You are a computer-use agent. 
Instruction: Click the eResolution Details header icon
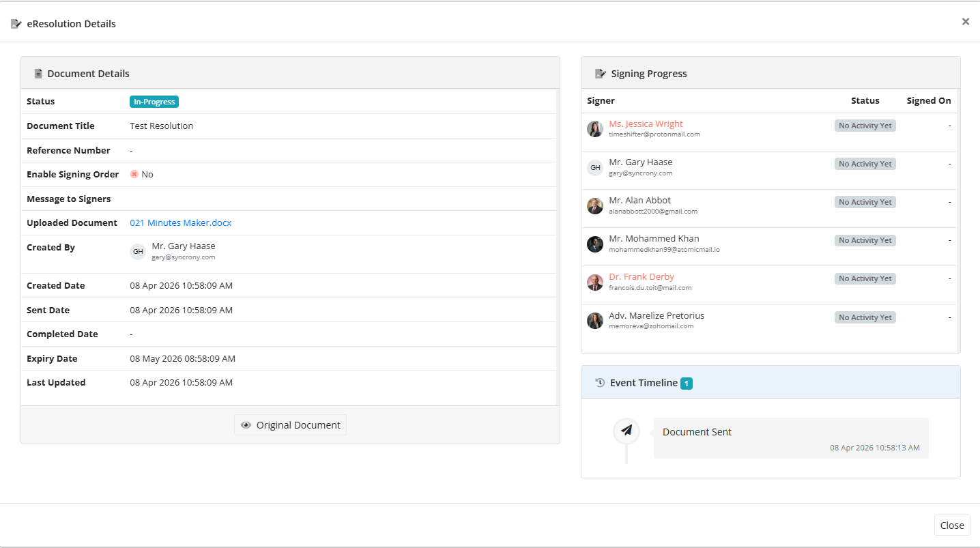click(x=14, y=23)
